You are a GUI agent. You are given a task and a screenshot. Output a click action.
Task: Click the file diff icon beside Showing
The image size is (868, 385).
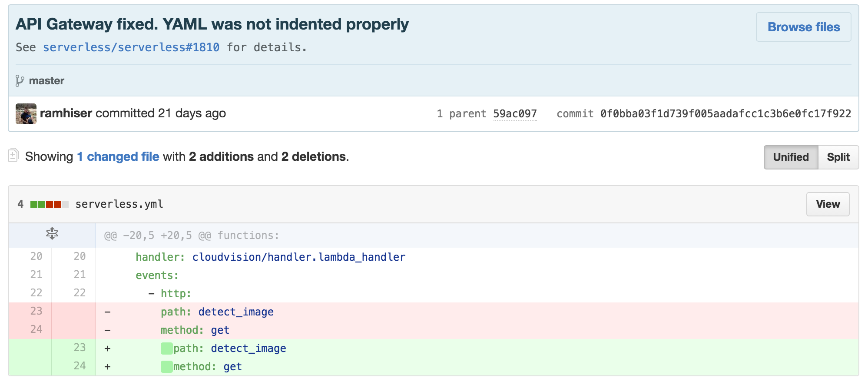pyautogui.click(x=13, y=155)
